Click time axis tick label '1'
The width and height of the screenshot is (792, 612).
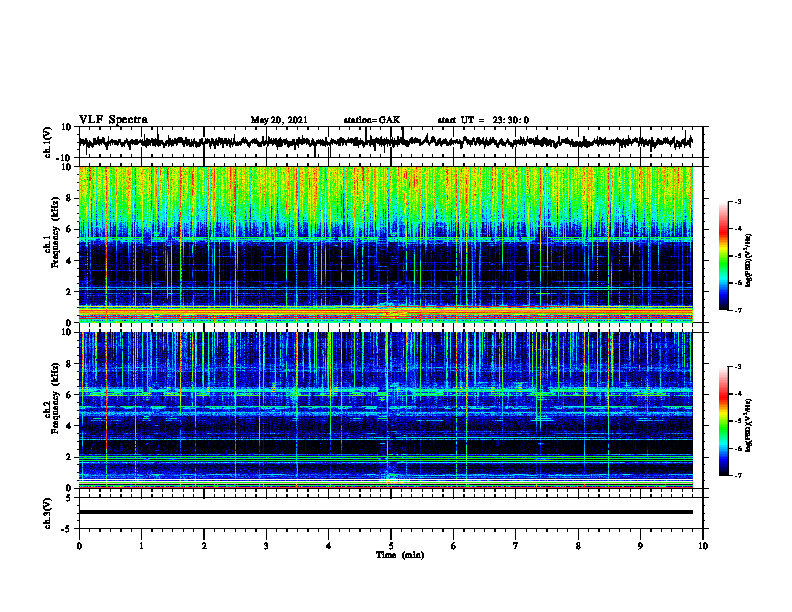(x=141, y=546)
